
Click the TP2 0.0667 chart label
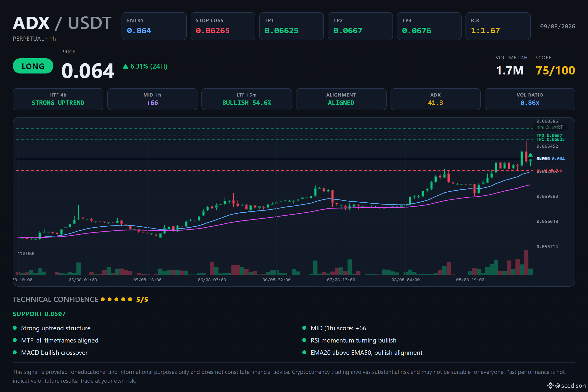point(549,135)
